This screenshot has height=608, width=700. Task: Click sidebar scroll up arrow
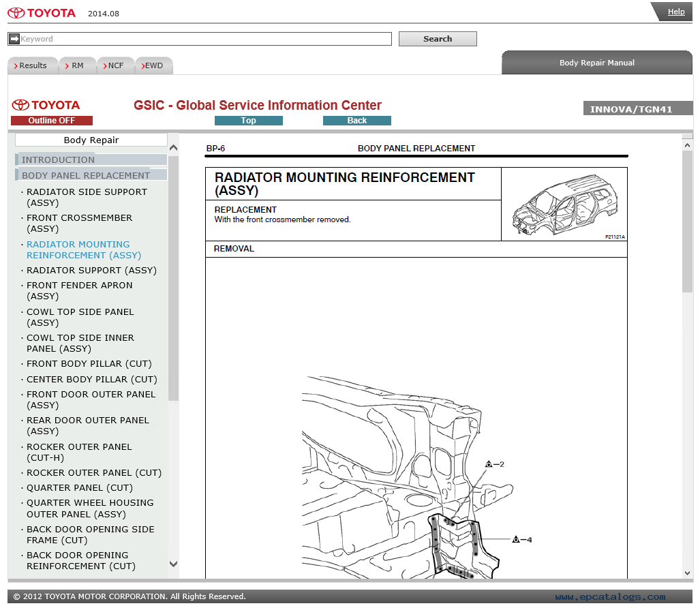coord(174,148)
